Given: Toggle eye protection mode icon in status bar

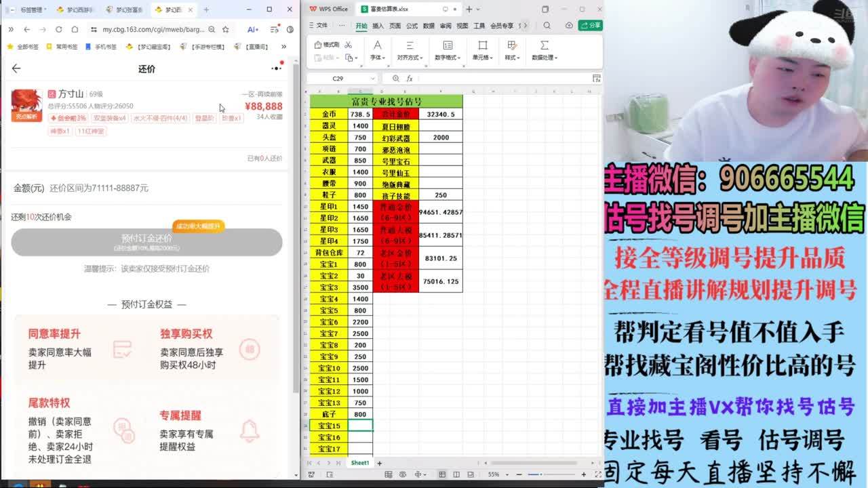Looking at the screenshot, I should click(403, 474).
